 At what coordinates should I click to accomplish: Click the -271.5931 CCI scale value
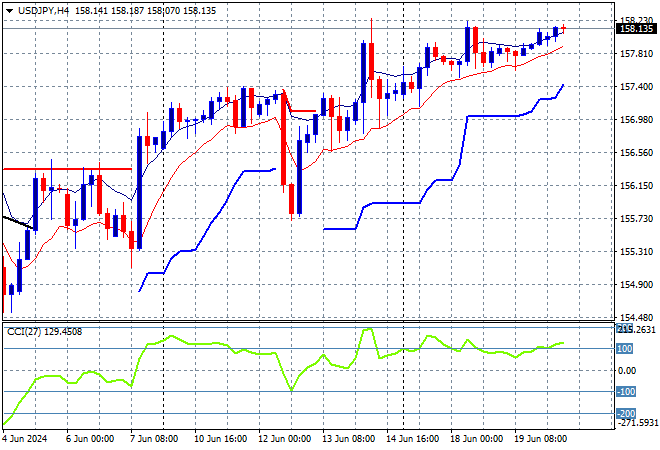coord(636,422)
